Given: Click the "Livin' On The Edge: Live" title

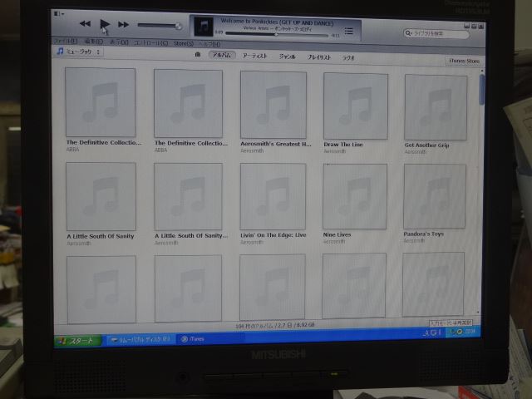Looking at the screenshot, I should (x=273, y=234).
